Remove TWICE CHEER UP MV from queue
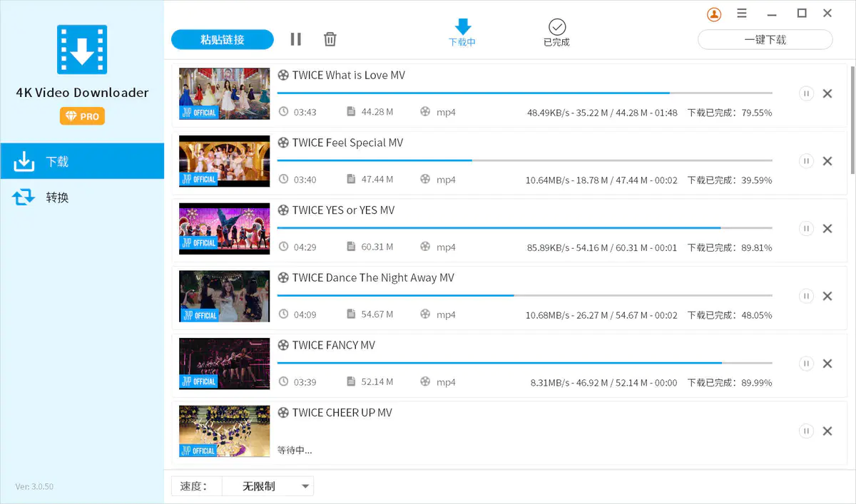The image size is (856, 504). point(827,431)
